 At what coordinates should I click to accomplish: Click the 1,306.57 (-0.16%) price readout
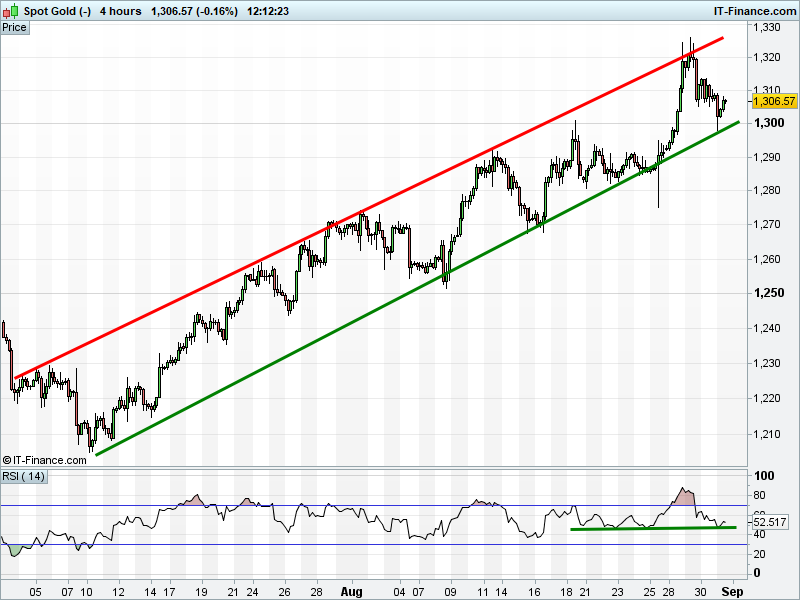194,11
